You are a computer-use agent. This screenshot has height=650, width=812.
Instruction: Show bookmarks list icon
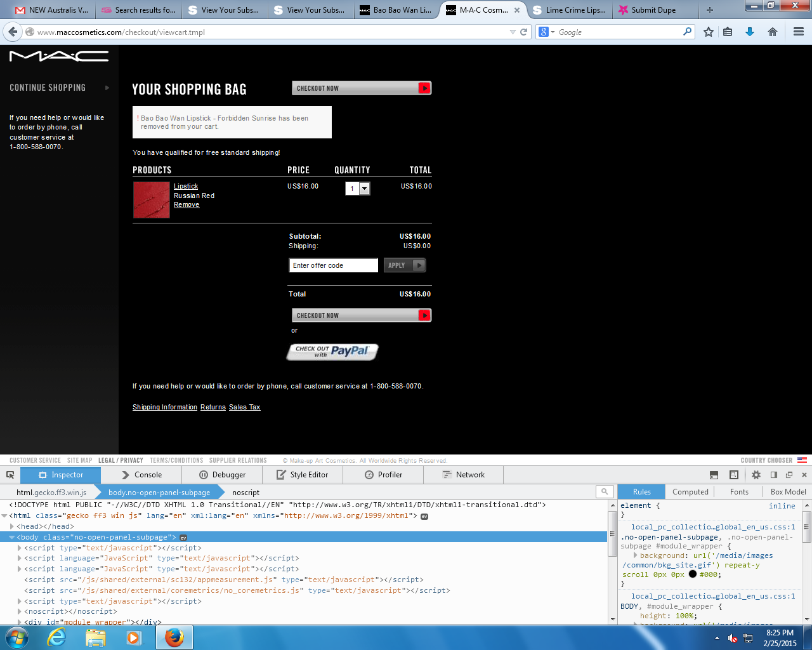(728, 32)
